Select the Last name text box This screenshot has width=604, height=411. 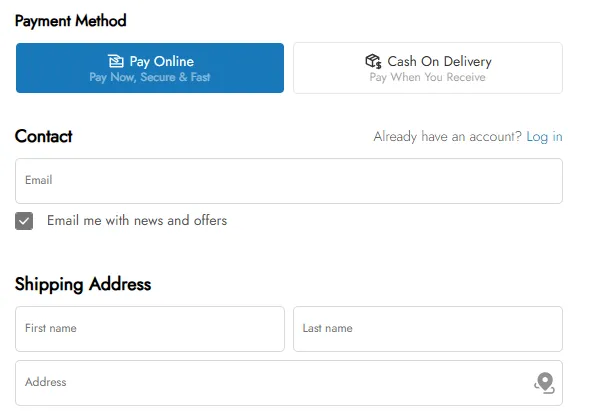(428, 329)
